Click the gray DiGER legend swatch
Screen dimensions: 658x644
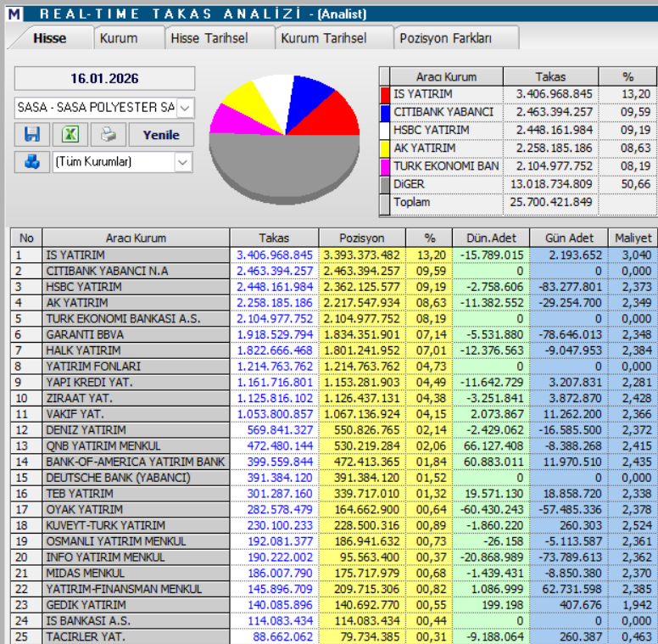pos(385,185)
